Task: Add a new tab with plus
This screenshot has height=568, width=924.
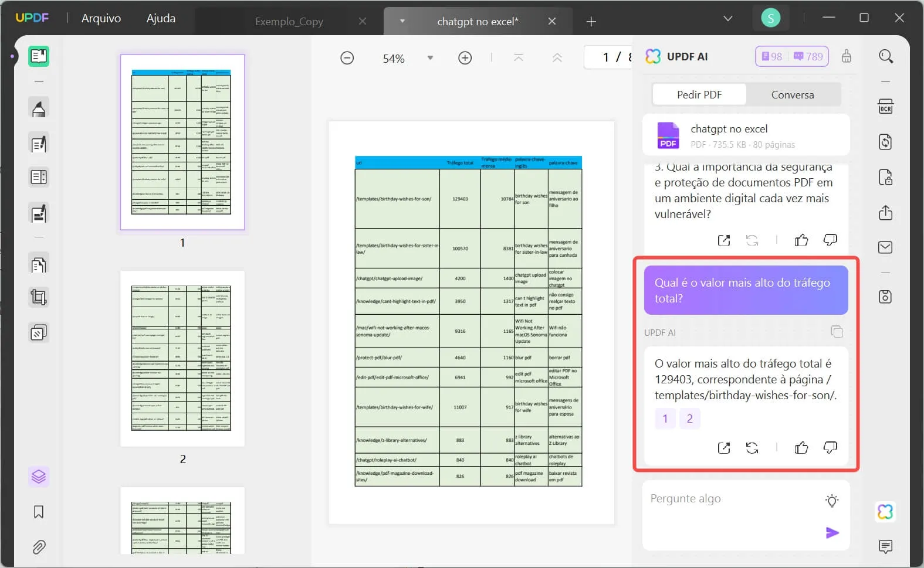Action: click(591, 22)
